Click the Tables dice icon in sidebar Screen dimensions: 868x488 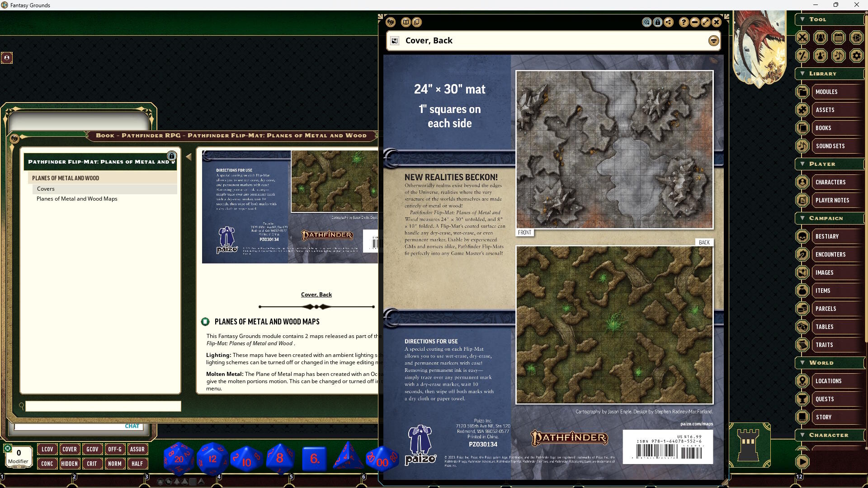pyautogui.click(x=802, y=327)
